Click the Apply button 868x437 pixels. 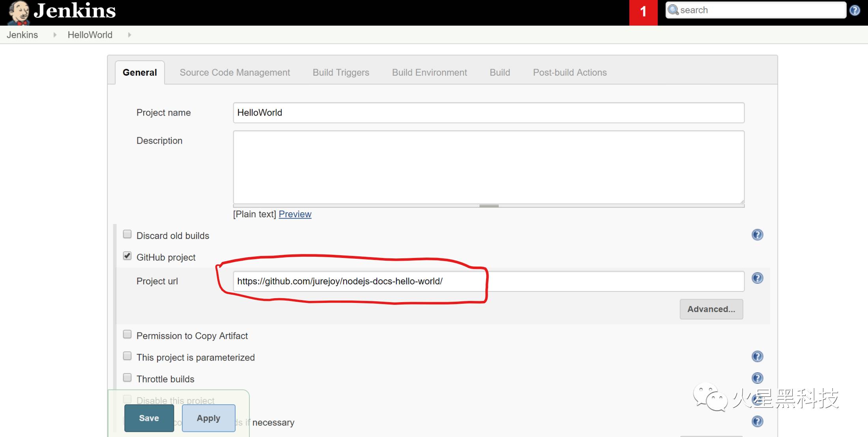point(207,418)
